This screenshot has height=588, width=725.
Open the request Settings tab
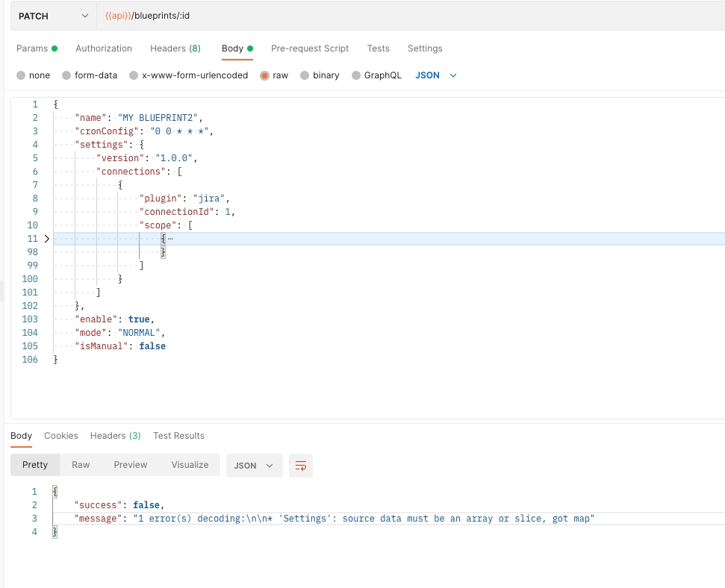click(425, 49)
